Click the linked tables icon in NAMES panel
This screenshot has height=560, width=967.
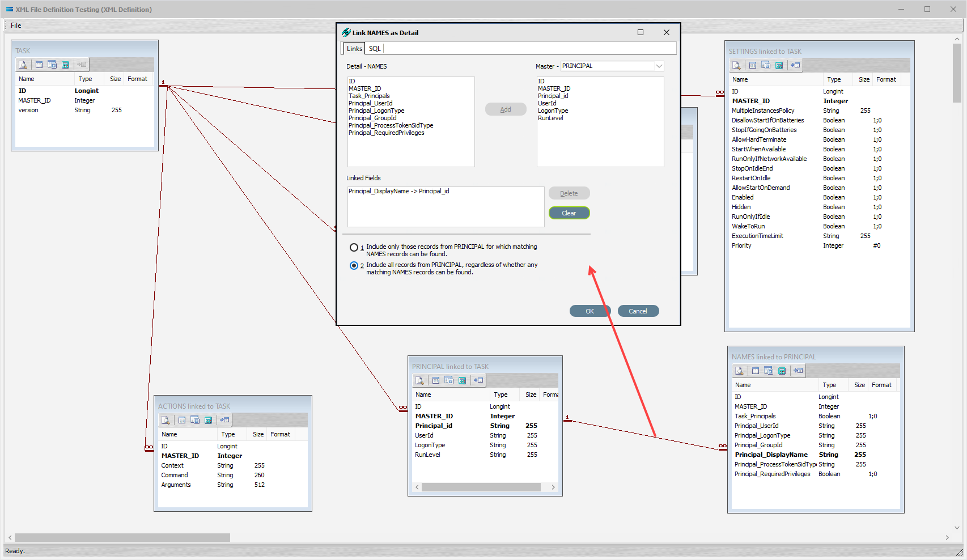(x=769, y=371)
